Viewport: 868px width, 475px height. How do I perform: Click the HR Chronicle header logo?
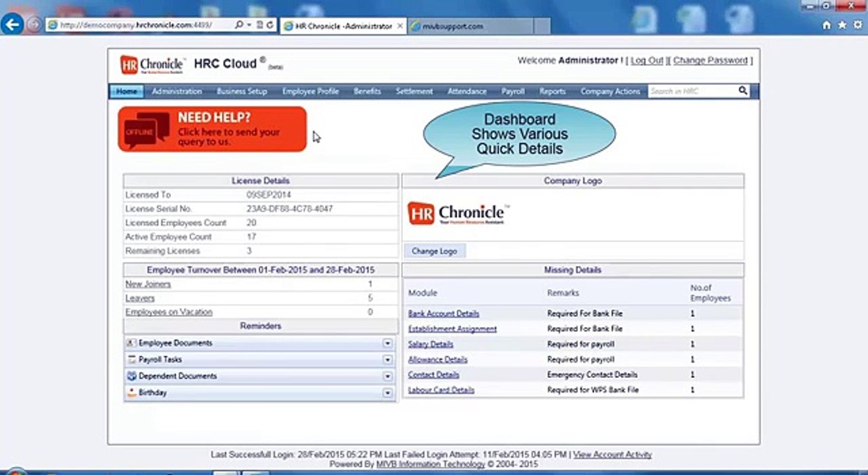153,64
